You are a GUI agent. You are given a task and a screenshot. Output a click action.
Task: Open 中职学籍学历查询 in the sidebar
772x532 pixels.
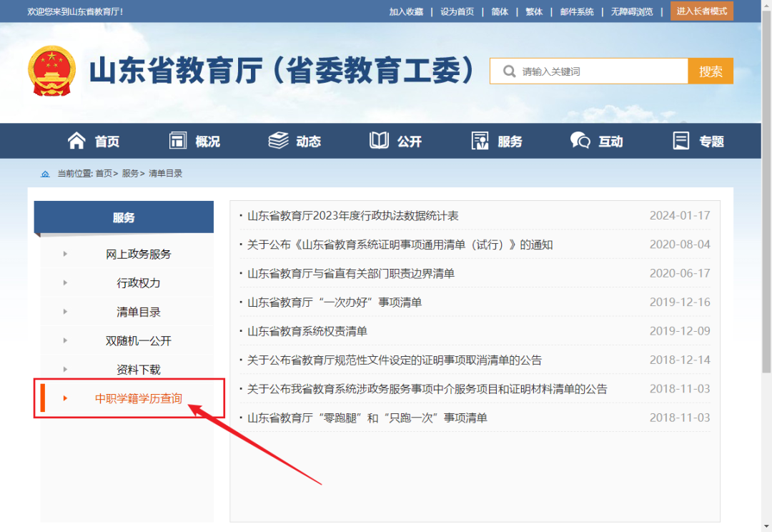click(x=139, y=398)
